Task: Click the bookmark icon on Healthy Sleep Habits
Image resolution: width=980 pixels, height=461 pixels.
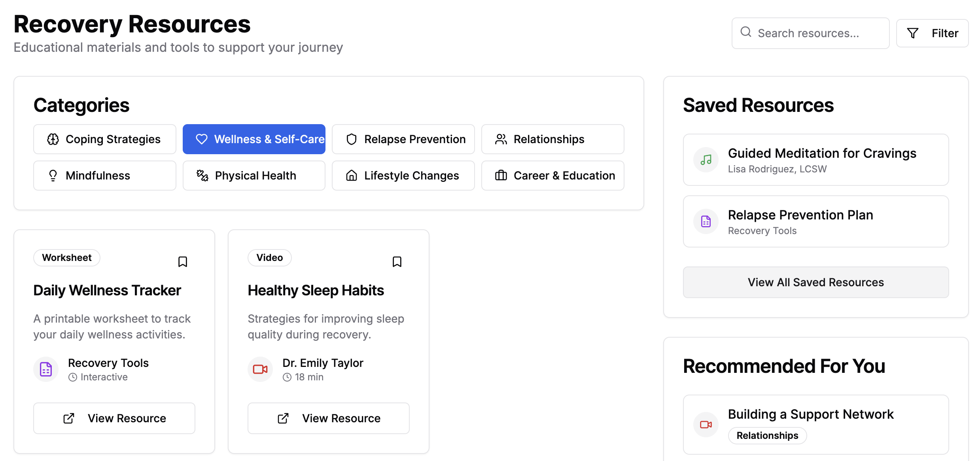Action: tap(397, 261)
